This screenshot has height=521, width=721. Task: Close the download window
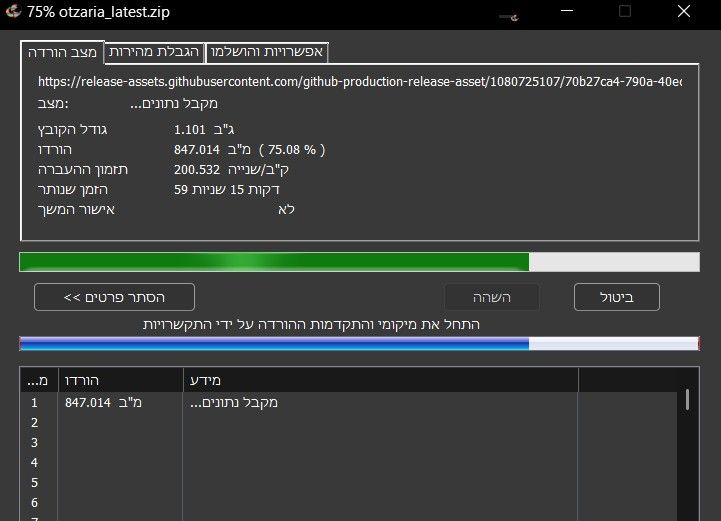coord(684,11)
